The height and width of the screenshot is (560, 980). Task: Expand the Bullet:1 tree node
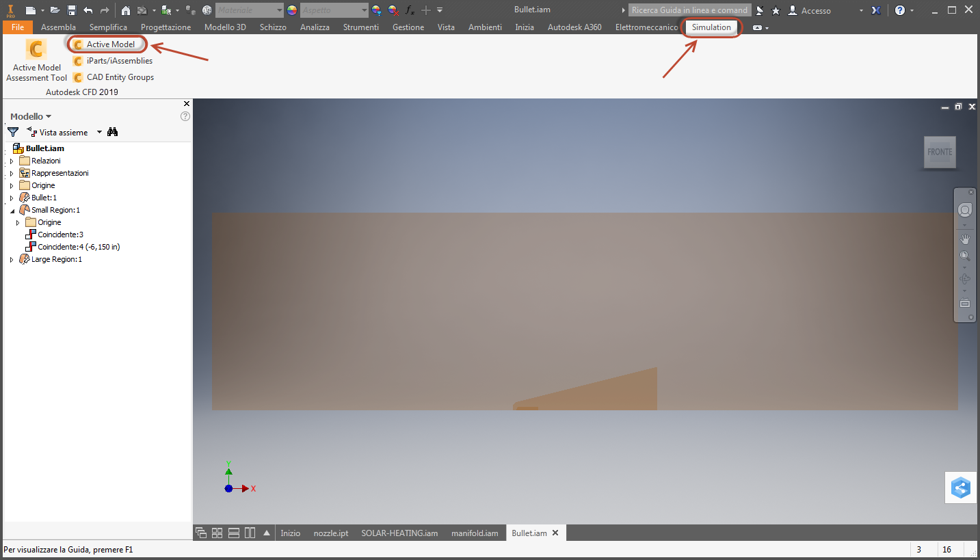tap(12, 198)
